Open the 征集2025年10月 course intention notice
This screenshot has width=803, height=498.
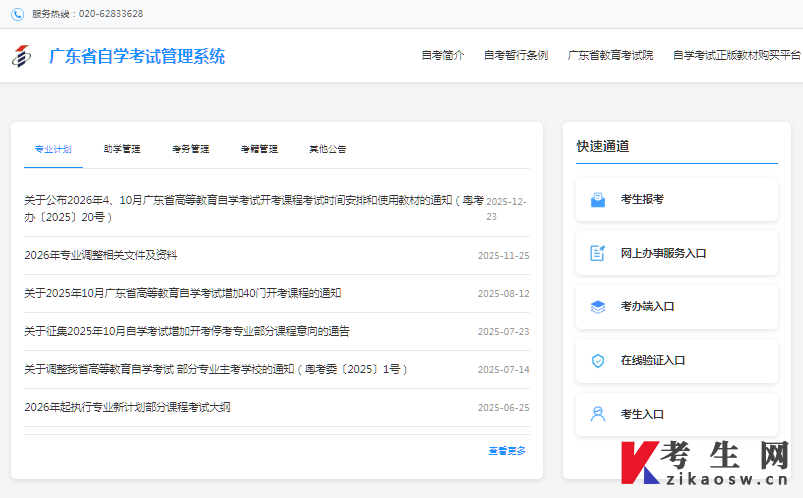click(187, 331)
